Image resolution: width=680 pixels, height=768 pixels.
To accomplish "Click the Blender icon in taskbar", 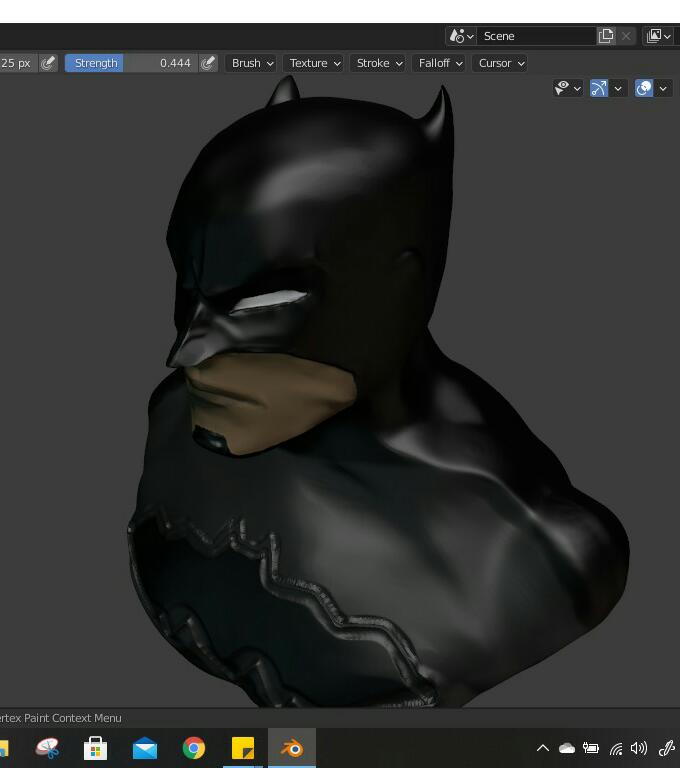I will (x=292, y=748).
